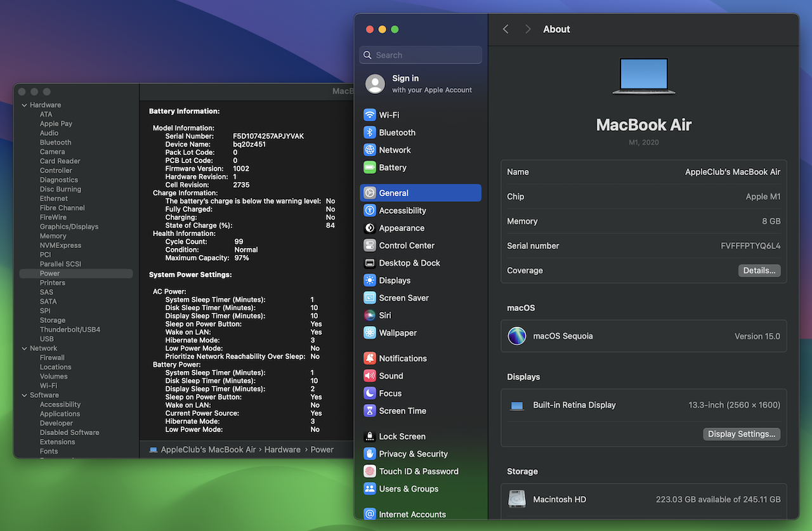Go back using the left chevron

[506, 29]
